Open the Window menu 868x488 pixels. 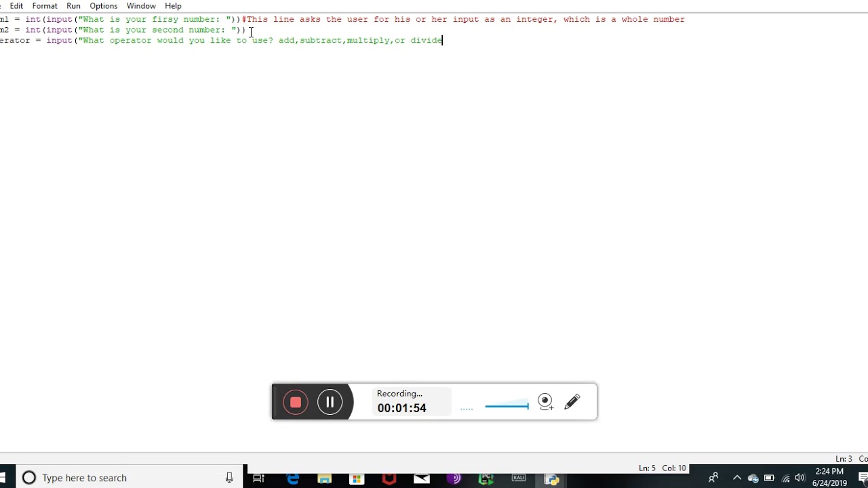coord(141,5)
